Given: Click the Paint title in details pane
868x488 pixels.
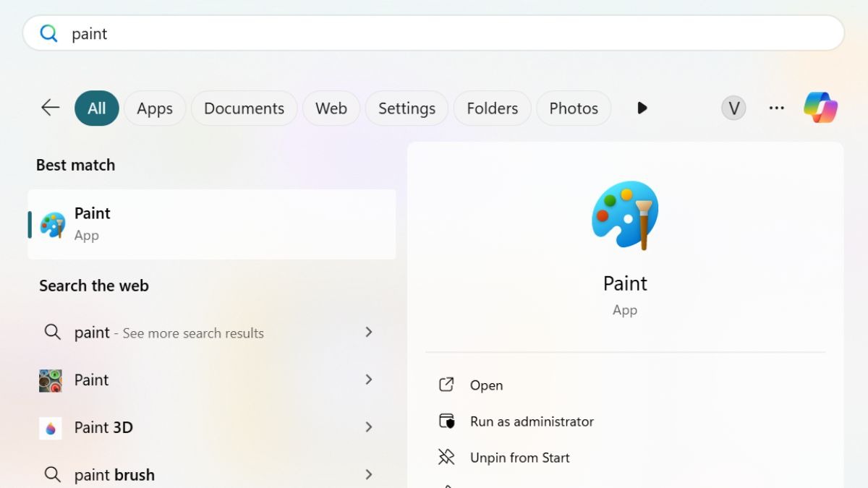Looking at the screenshot, I should pos(625,283).
